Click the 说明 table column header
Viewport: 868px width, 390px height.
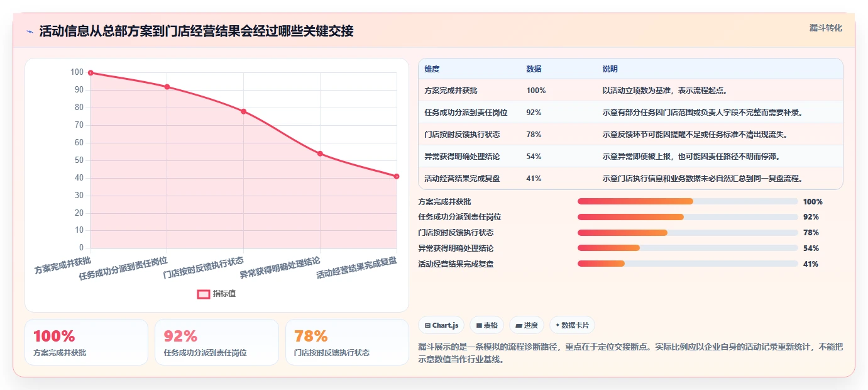(x=610, y=69)
